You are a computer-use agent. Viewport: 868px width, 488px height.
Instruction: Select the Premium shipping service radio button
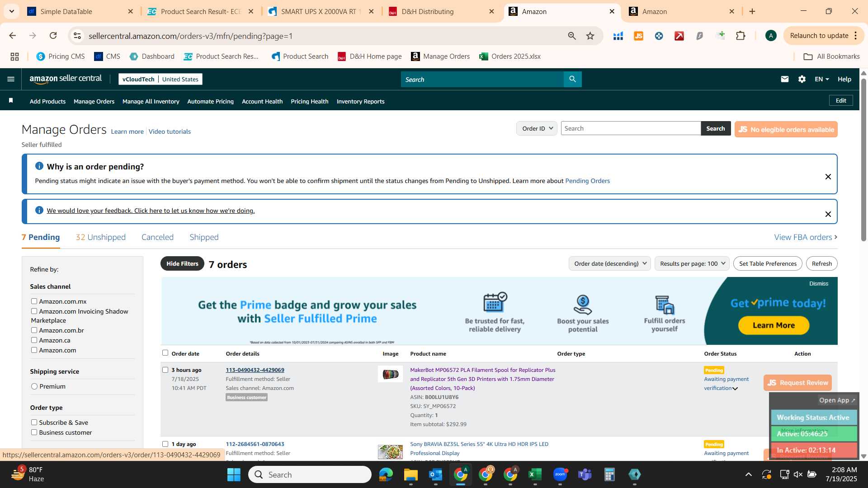tap(34, 386)
